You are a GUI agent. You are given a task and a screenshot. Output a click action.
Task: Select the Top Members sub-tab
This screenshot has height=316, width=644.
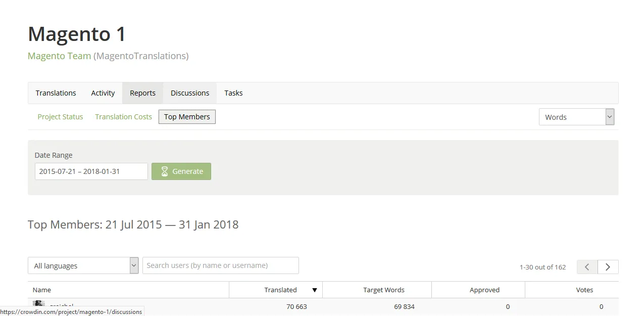pyautogui.click(x=187, y=117)
